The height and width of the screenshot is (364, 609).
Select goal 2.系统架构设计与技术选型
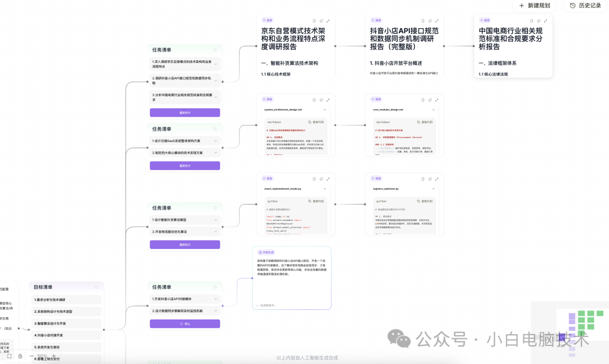(67, 312)
